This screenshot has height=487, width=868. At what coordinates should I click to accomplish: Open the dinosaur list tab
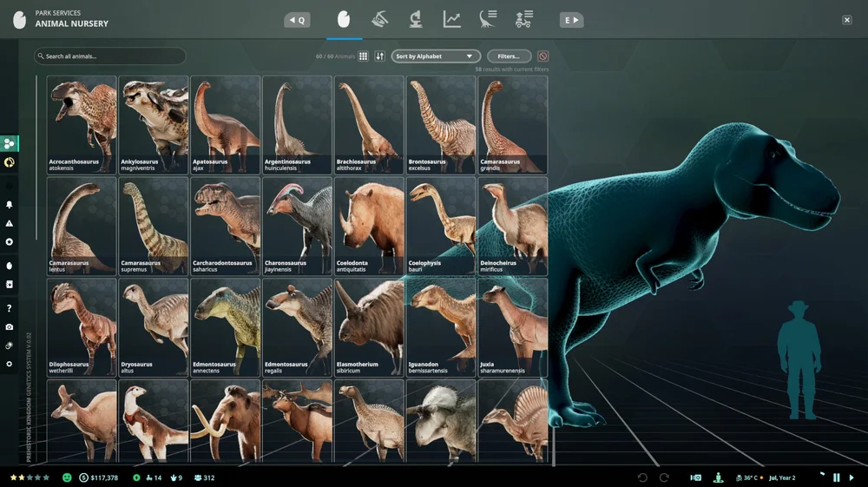pos(488,20)
